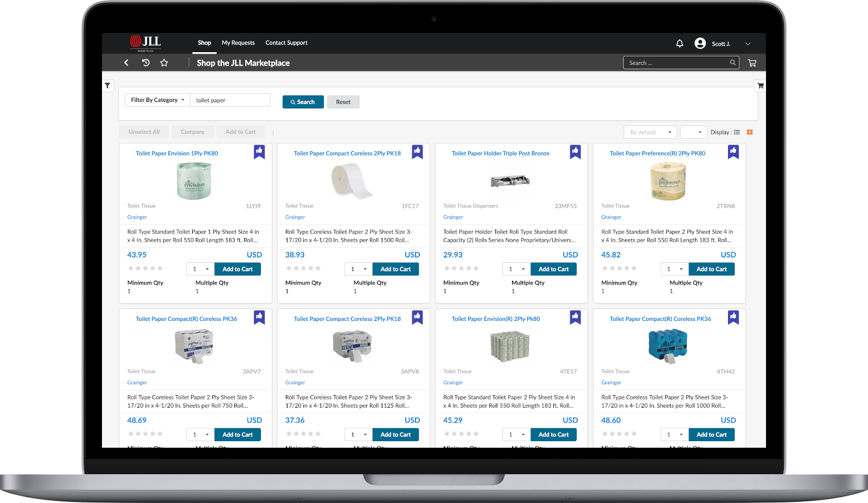Screen dimensions: 868x503
Task: Toggle thumbs-up bookmark on Holder Triple Post Bronze
Action: point(575,152)
